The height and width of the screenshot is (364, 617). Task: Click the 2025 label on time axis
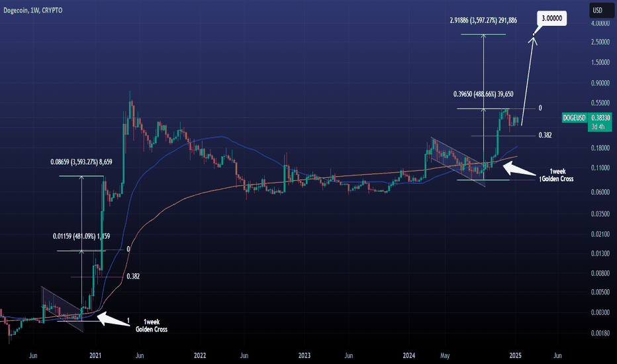coord(515,355)
